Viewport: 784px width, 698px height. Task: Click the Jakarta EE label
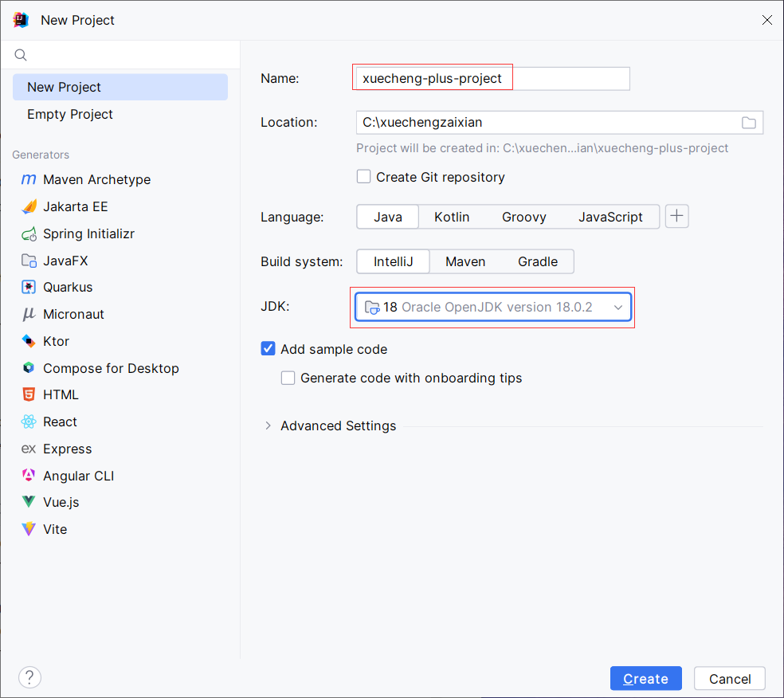[x=76, y=206]
